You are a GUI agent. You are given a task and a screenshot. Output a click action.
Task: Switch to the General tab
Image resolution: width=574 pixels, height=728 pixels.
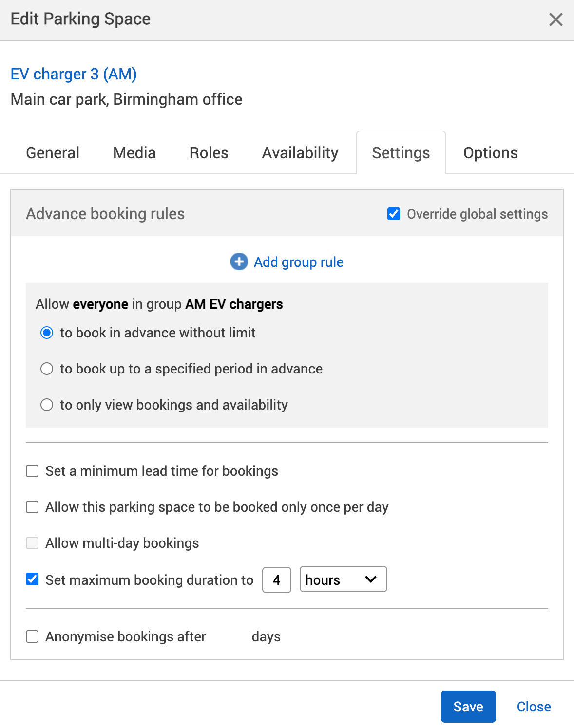tap(53, 153)
